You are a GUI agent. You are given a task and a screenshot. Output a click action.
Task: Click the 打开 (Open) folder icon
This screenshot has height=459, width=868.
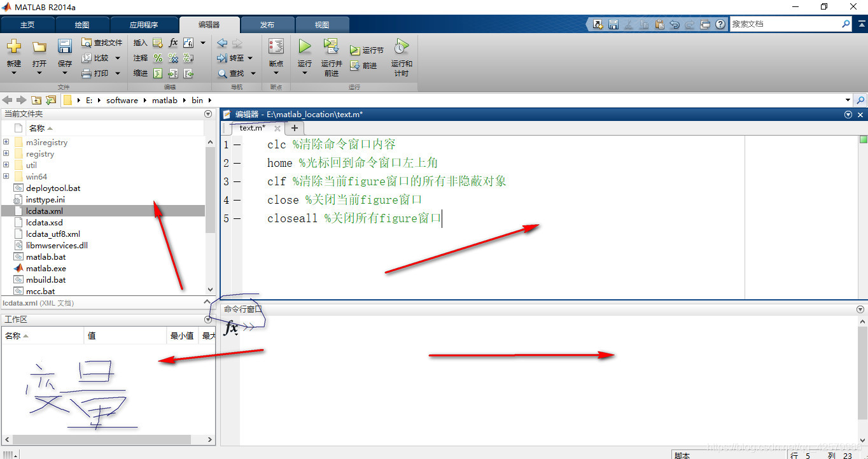click(39, 47)
